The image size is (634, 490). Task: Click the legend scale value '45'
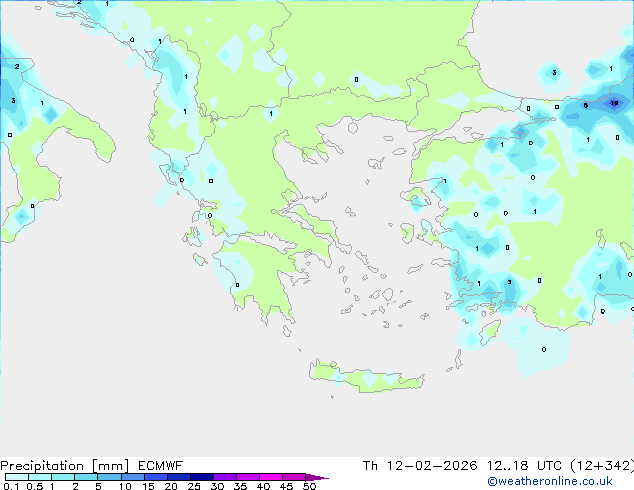click(286, 486)
